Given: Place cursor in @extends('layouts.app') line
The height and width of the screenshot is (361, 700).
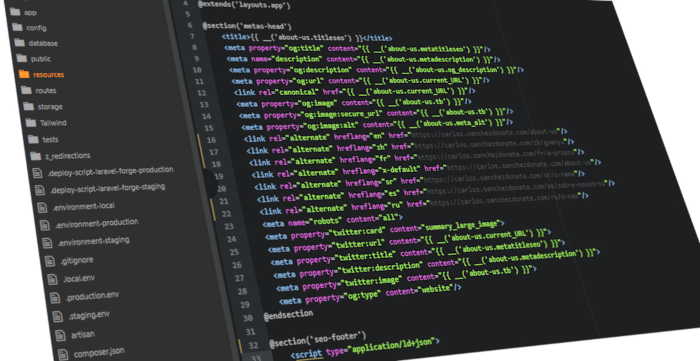Looking at the screenshot, I should [244, 5].
